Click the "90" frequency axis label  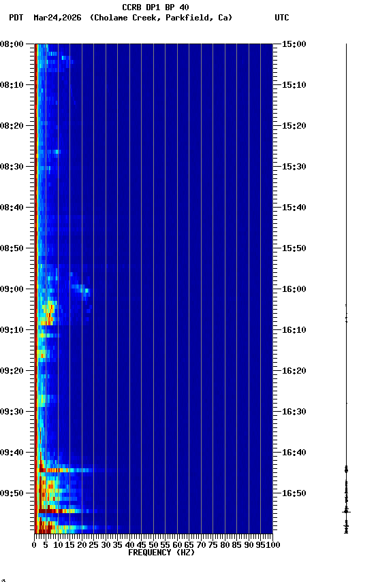tap(249, 545)
